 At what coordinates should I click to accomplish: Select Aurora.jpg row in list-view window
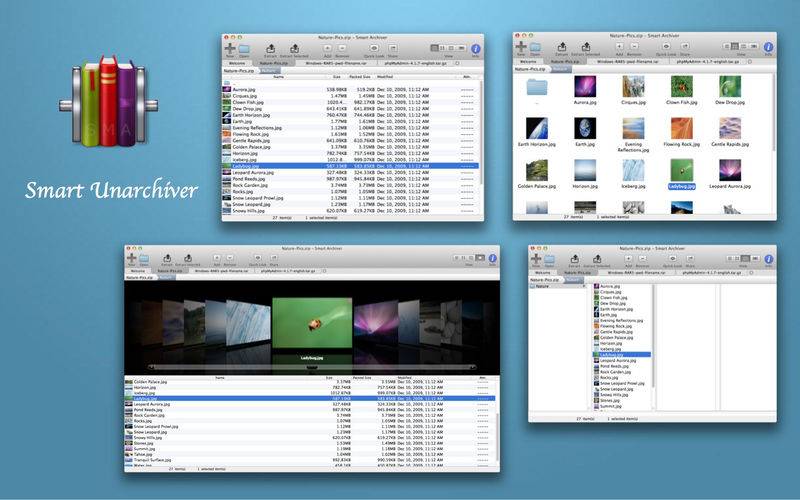tap(350, 89)
